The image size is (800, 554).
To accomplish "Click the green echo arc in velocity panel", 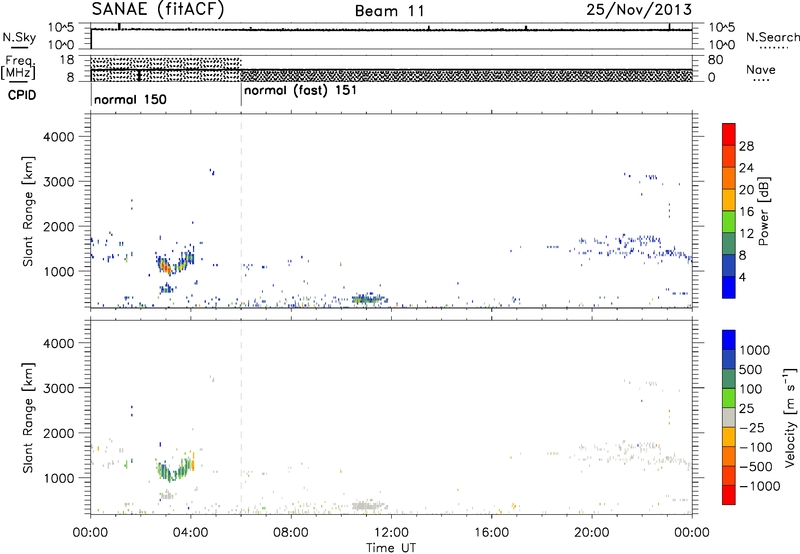I will [175, 470].
